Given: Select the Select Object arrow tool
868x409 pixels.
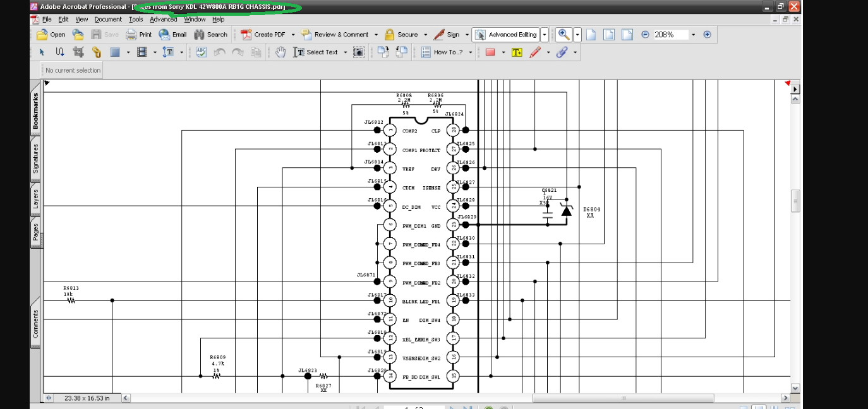Looking at the screenshot, I should pos(42,52).
